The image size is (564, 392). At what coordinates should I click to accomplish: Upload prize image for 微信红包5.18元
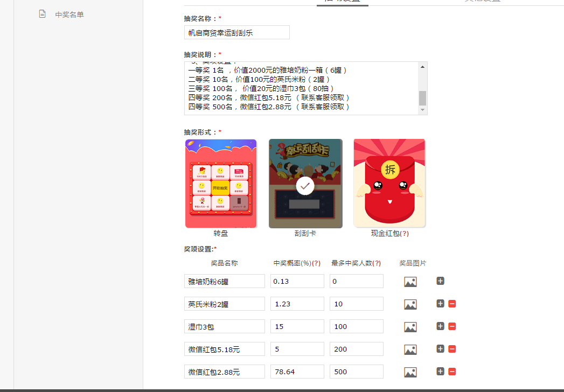click(410, 350)
